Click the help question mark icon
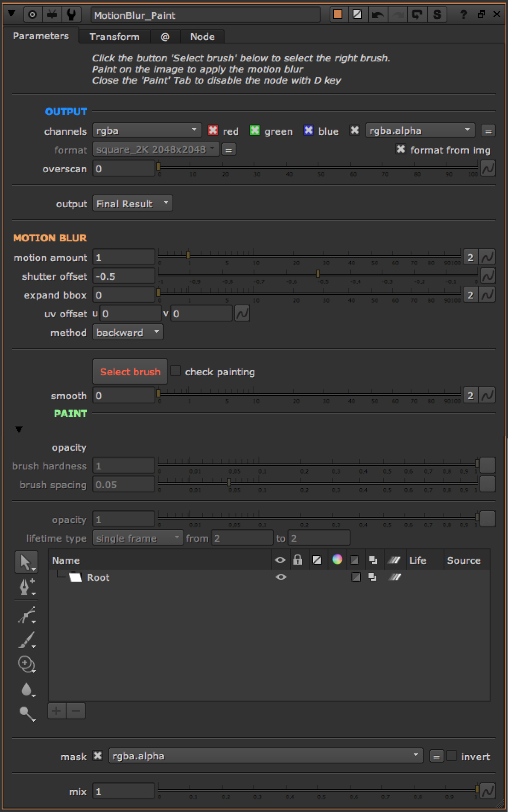The width and height of the screenshot is (508, 812). click(463, 15)
